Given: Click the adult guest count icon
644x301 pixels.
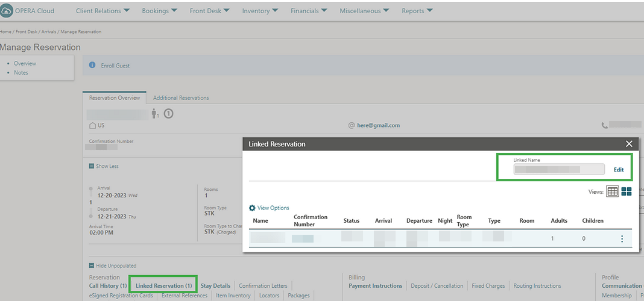Looking at the screenshot, I should 155,114.
